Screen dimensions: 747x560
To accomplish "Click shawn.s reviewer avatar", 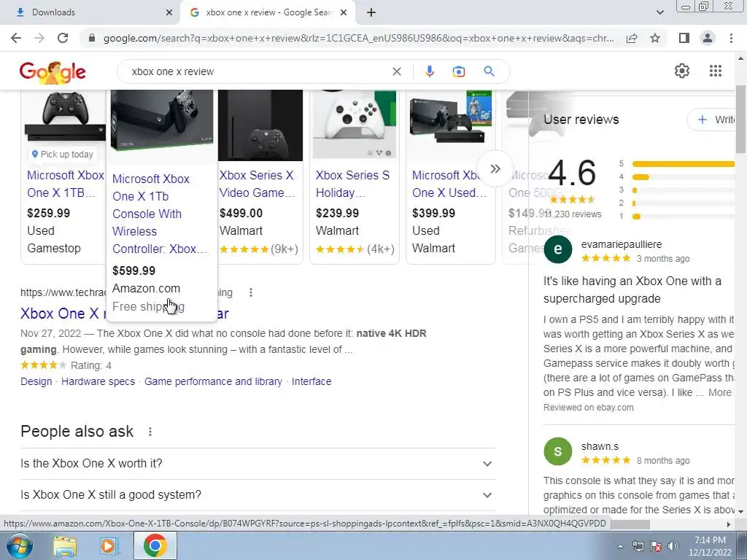I will [558, 451].
